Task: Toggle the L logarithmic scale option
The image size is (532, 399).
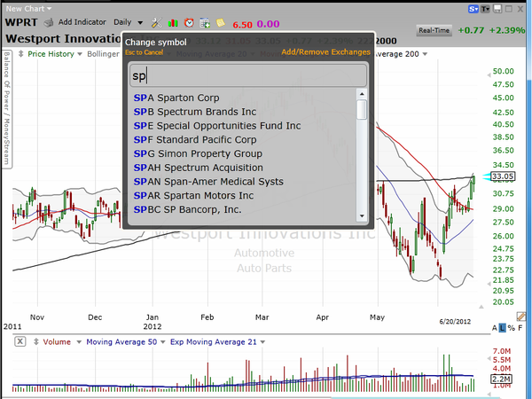Action: pos(503,328)
